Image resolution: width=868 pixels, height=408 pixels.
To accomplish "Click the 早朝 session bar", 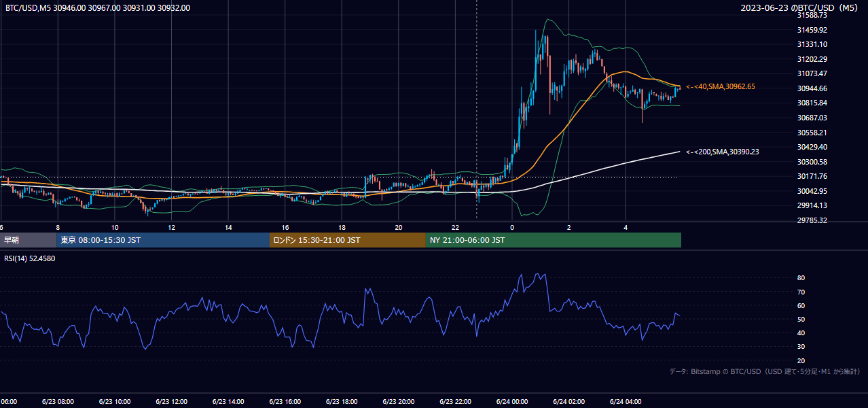I will click(x=28, y=240).
